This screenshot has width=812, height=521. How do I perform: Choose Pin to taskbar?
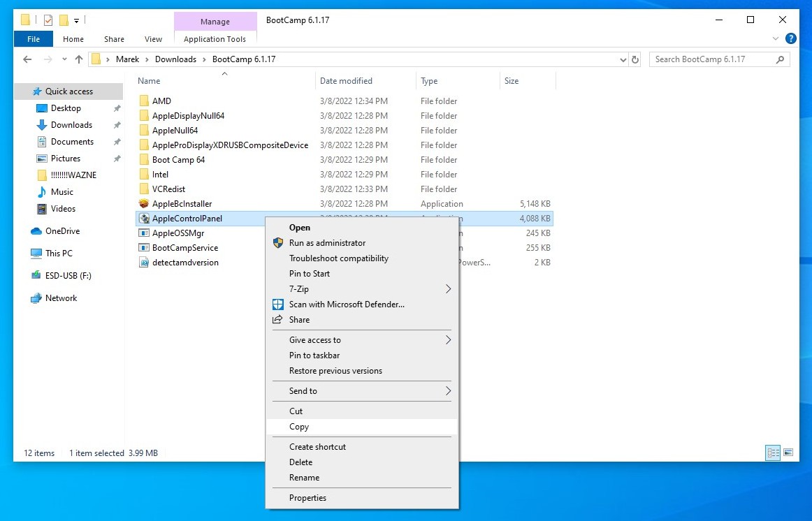[x=362, y=355]
